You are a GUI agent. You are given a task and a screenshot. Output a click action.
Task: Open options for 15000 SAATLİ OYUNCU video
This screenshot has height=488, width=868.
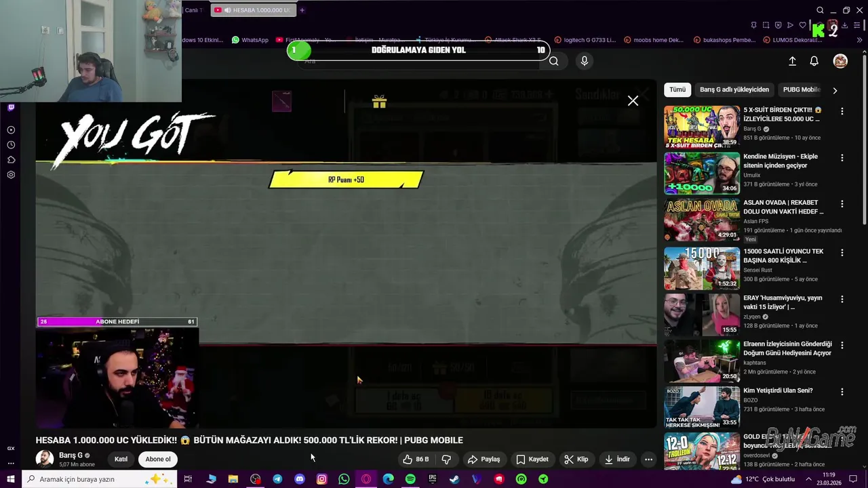[x=842, y=253]
